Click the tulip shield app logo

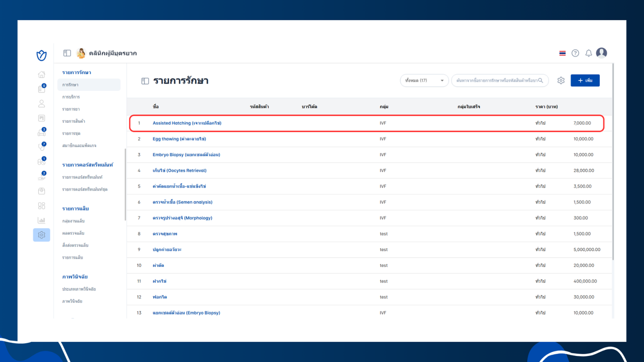(x=41, y=56)
